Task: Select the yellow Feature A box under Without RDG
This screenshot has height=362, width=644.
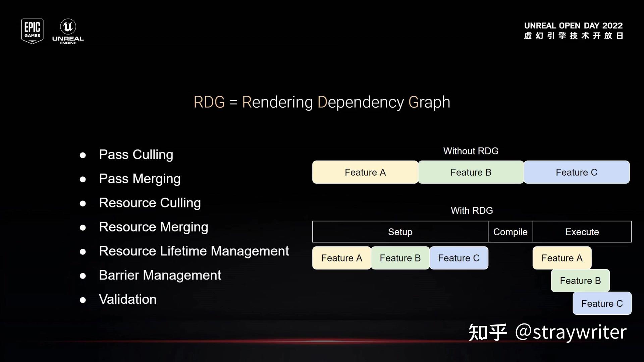Action: point(365,172)
